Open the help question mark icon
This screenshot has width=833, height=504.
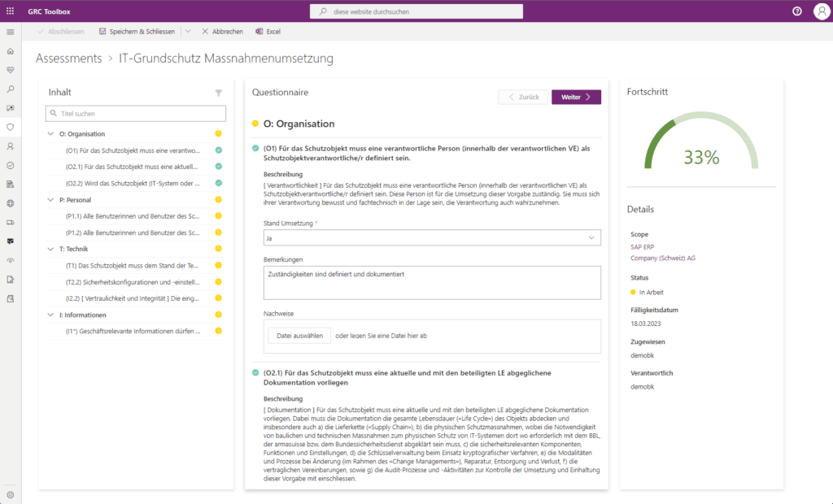click(797, 11)
